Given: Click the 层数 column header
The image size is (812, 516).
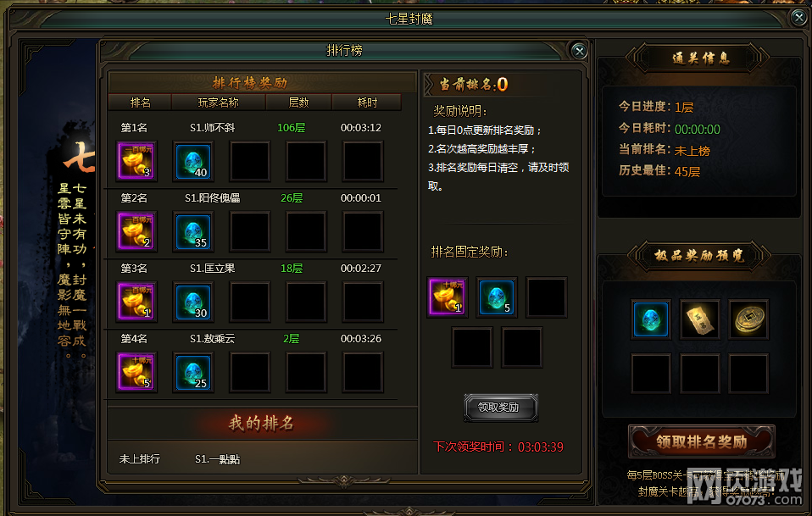Looking at the screenshot, I should [x=298, y=103].
